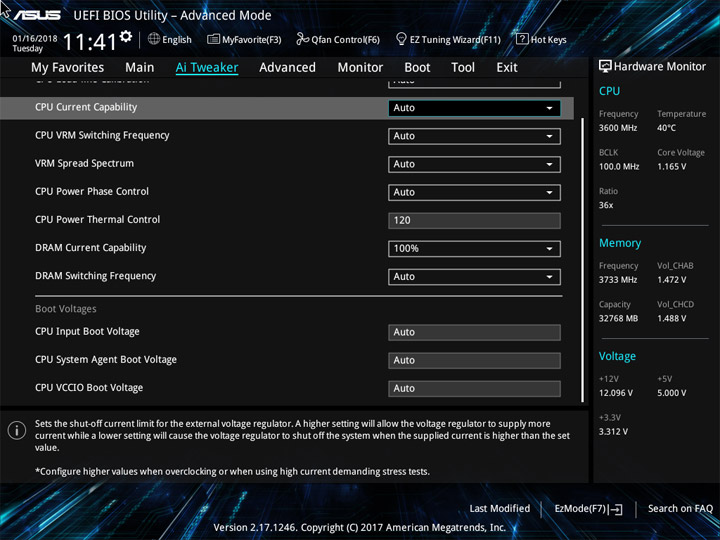The height and width of the screenshot is (540, 720).
Task: Click the DRAM Switching Frequency label
Action: (96, 276)
